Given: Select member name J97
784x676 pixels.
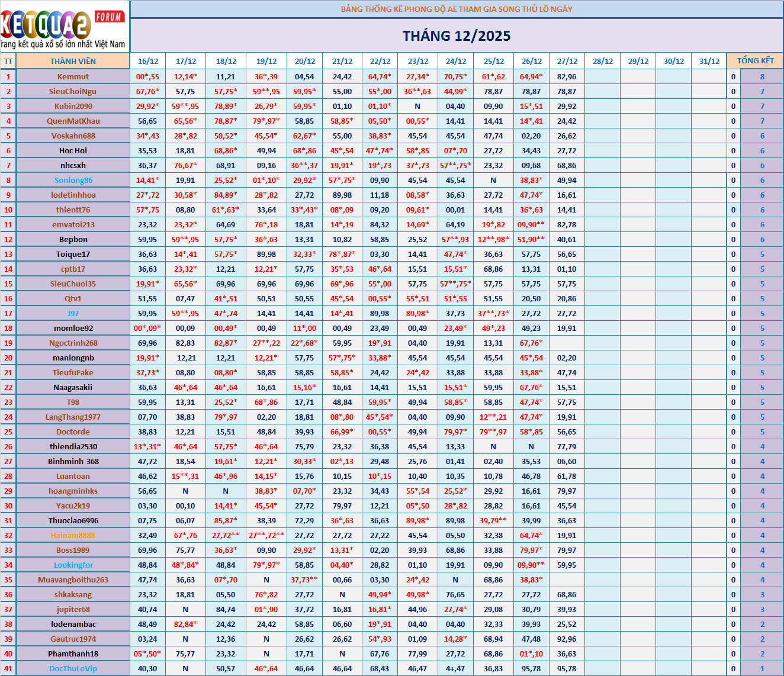Looking at the screenshot, I should click(73, 313).
